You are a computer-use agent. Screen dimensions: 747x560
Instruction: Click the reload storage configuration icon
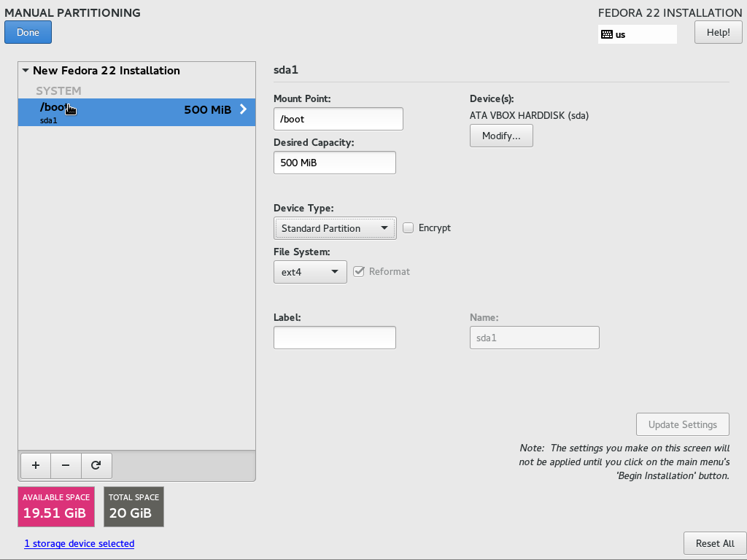pos(96,465)
